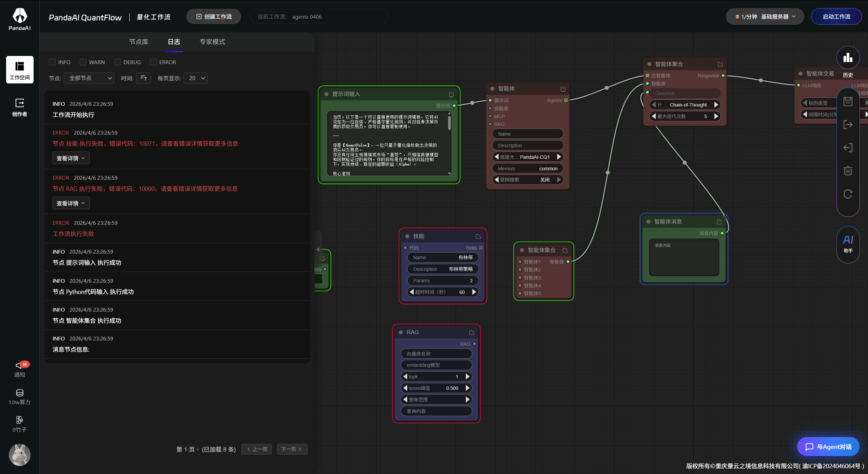Click edit icon on 提示词输入 node
868x474 pixels.
click(x=451, y=94)
